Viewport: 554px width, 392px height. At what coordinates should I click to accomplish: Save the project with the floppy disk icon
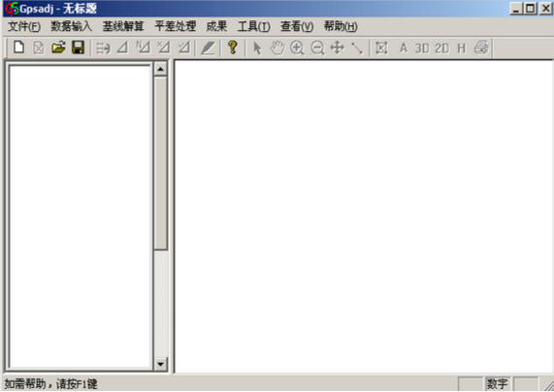pos(78,48)
